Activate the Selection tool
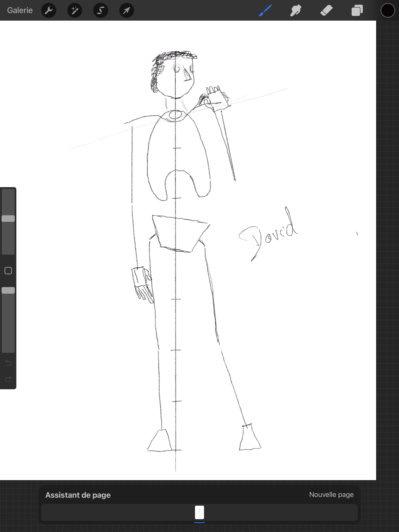Image resolution: width=399 pixels, height=532 pixels. (101, 10)
